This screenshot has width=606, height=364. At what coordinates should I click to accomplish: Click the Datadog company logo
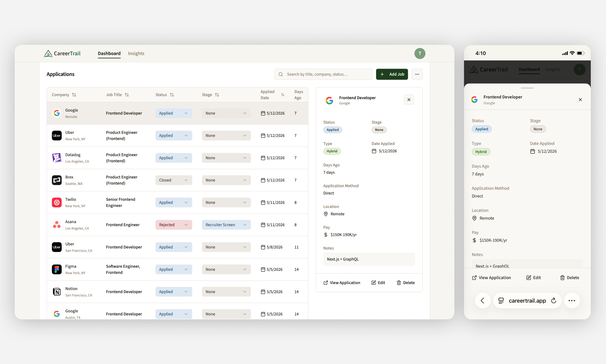click(57, 158)
